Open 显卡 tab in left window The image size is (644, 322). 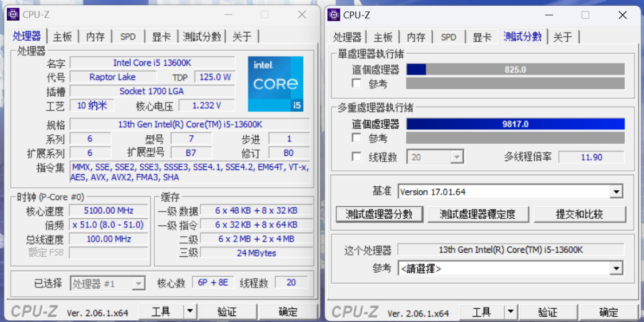click(161, 37)
